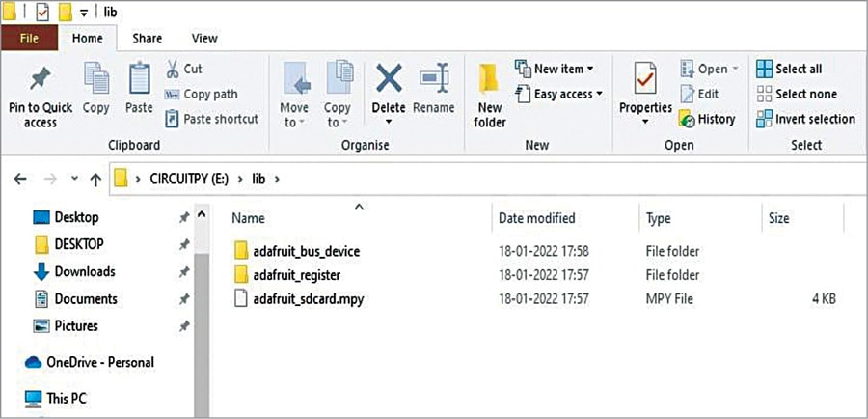
Task: Click the Cut scissors icon
Action: pyautogui.click(x=172, y=70)
